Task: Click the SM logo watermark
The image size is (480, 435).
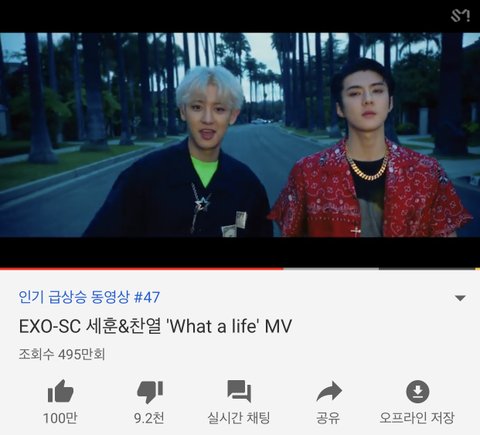Action: click(460, 16)
